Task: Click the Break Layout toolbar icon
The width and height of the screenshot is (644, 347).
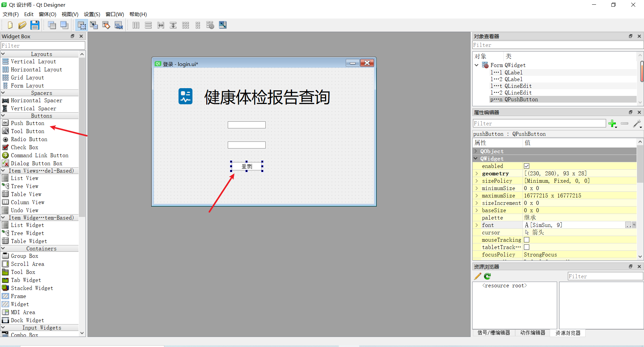Action: [210, 25]
